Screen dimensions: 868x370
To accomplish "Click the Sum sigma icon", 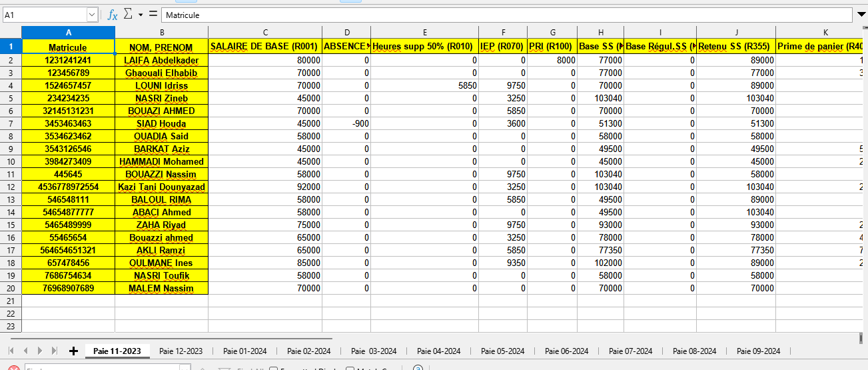I will (x=129, y=15).
